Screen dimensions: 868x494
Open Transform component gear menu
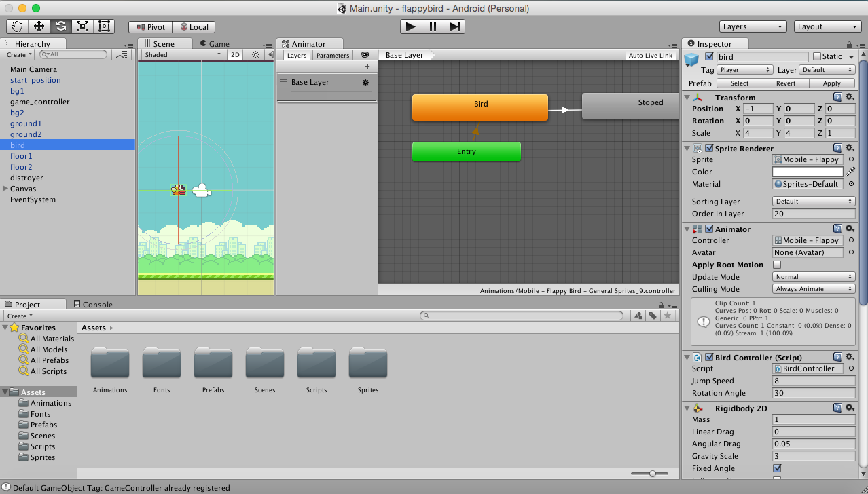point(849,98)
